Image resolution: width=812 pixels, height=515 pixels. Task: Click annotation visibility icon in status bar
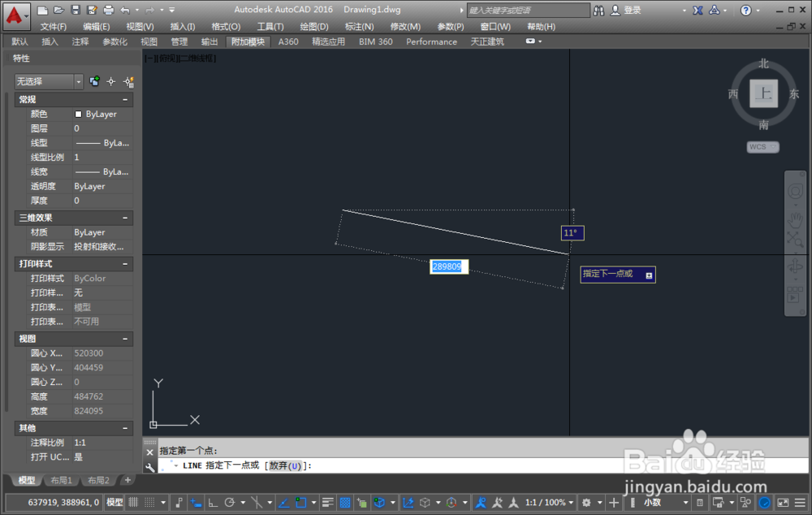[x=481, y=503]
